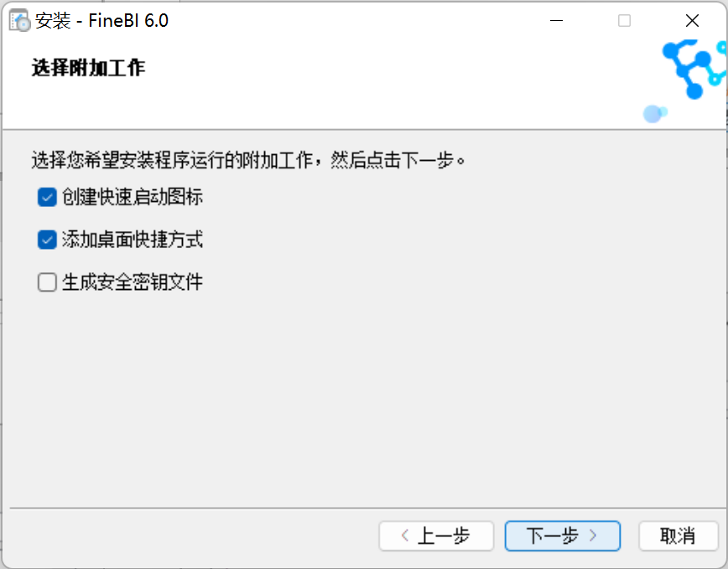
Task: Click the 安装 - FineBI 6.0 title text
Action: click(x=101, y=21)
